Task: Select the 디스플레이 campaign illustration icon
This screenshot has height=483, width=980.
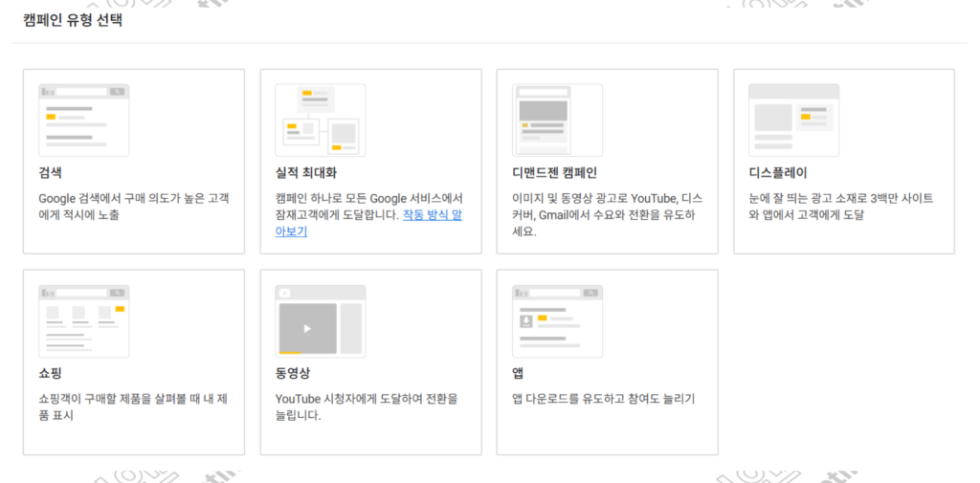Action: point(793,120)
